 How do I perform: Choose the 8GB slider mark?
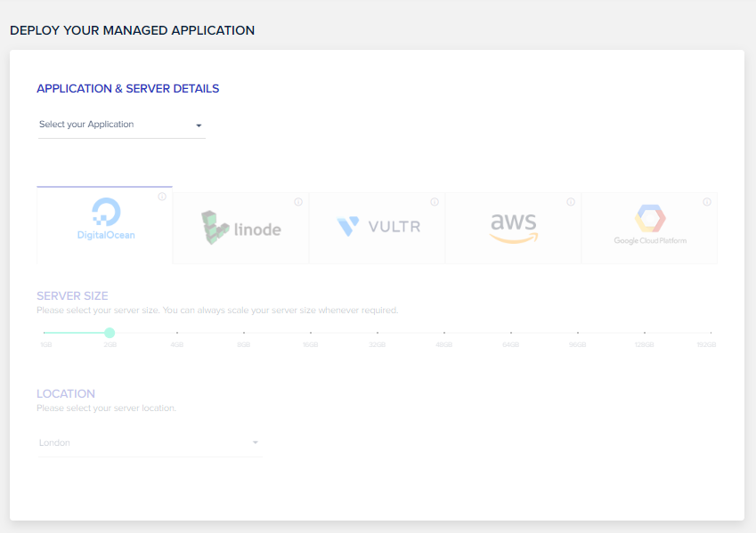(244, 333)
